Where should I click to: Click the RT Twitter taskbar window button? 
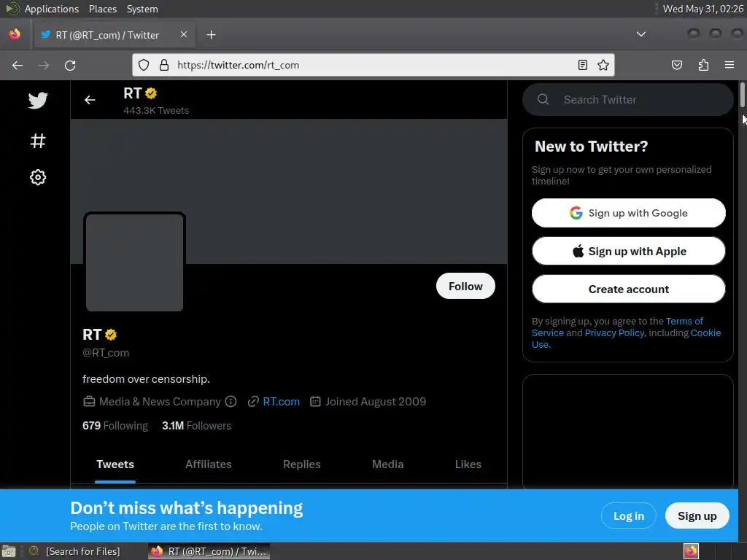click(209, 551)
